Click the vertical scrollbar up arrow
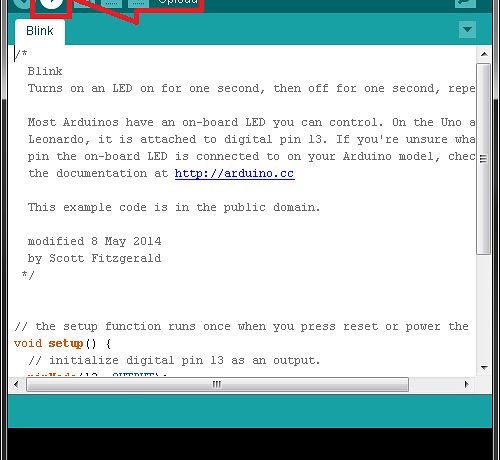 [484, 54]
